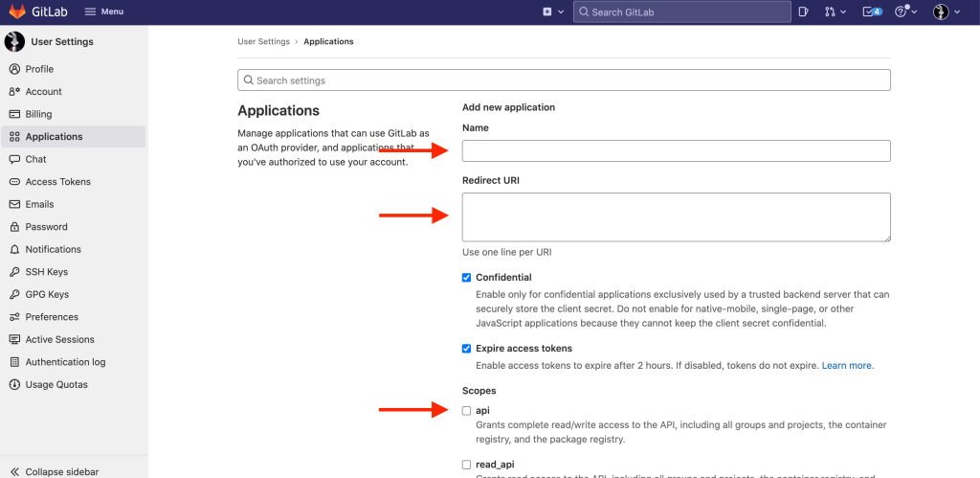Viewport: 980px width, 478px height.
Task: Expand the Merge requests dropdown arrow
Action: (x=842, y=11)
